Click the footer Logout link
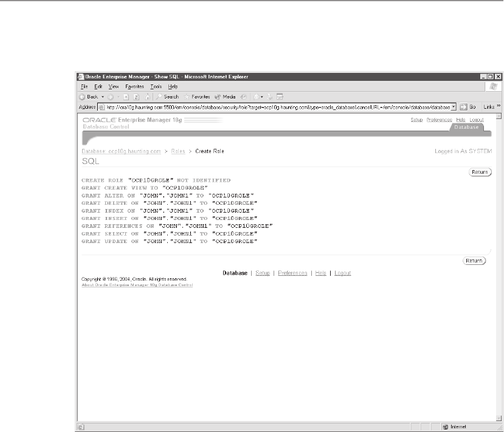The width and height of the screenshot is (504, 432). pos(343,273)
